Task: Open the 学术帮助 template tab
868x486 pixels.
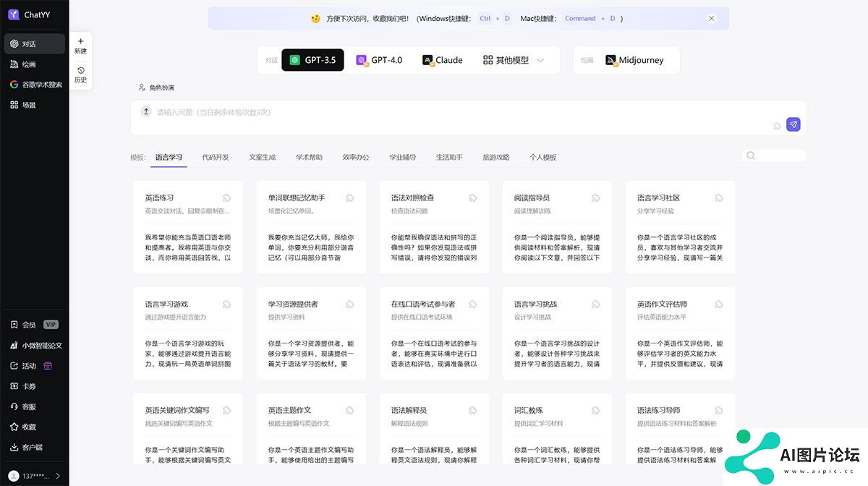Action: (309, 157)
